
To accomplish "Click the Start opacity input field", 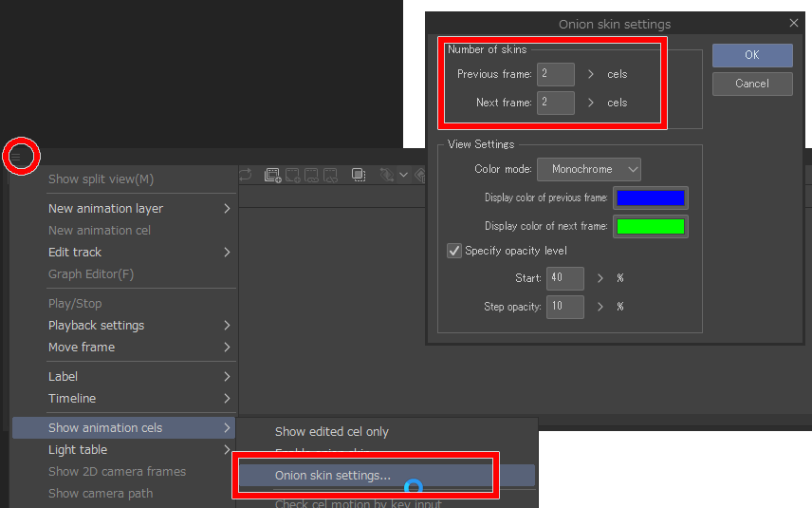I will tap(565, 278).
